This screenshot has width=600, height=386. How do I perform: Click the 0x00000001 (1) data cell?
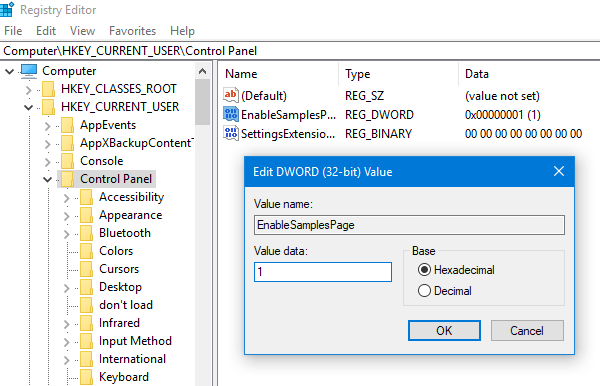(x=502, y=115)
